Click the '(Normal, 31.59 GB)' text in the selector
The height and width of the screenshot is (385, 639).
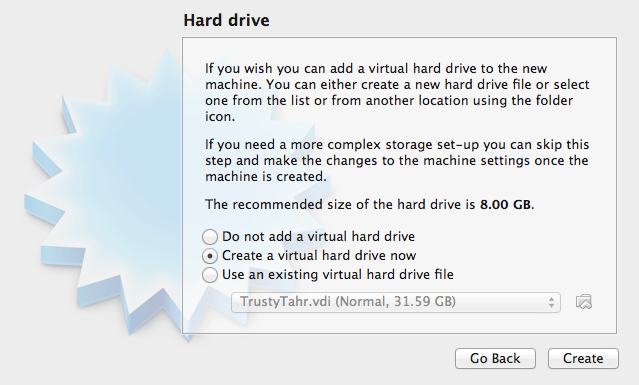click(x=395, y=302)
